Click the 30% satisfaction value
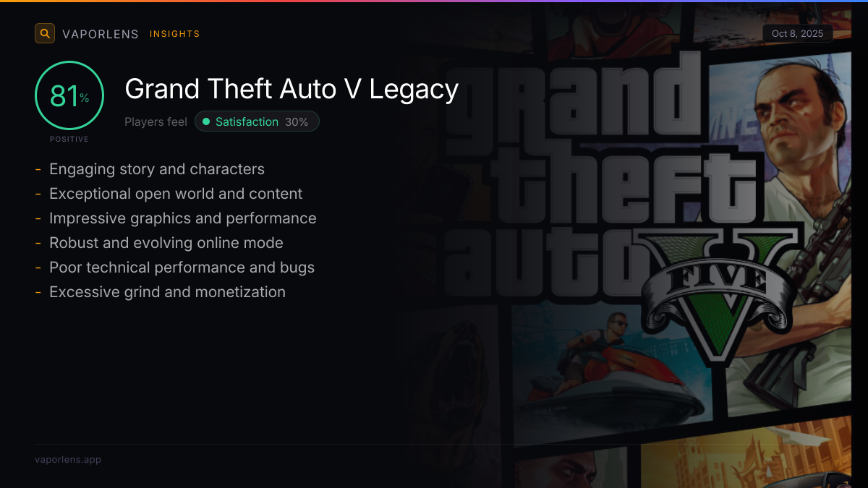Screen dimensions: 868x488 tap(297, 122)
